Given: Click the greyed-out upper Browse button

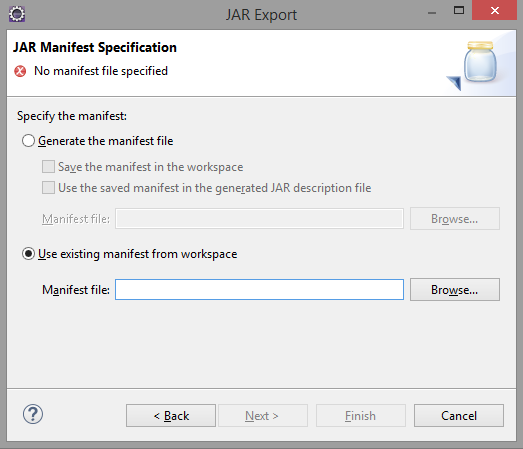Looking at the screenshot, I should coord(455,218).
